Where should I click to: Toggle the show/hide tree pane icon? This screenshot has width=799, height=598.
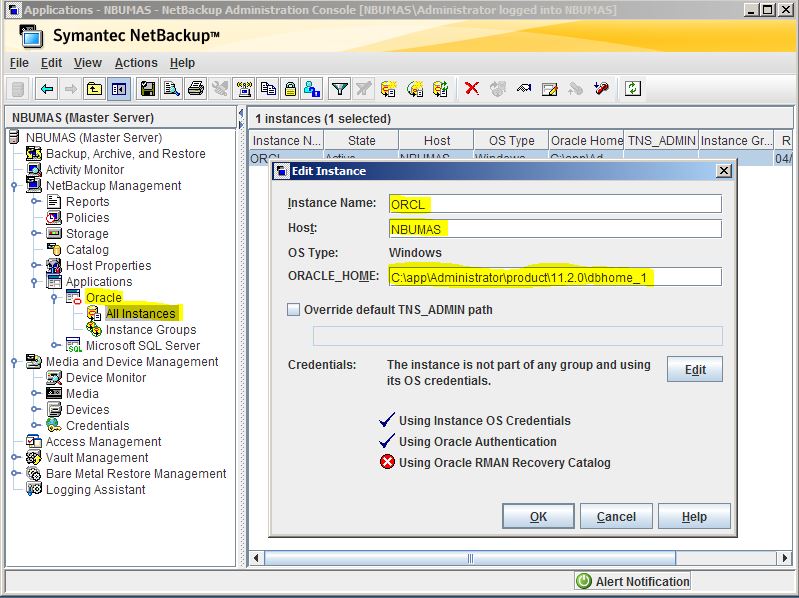tap(119, 89)
